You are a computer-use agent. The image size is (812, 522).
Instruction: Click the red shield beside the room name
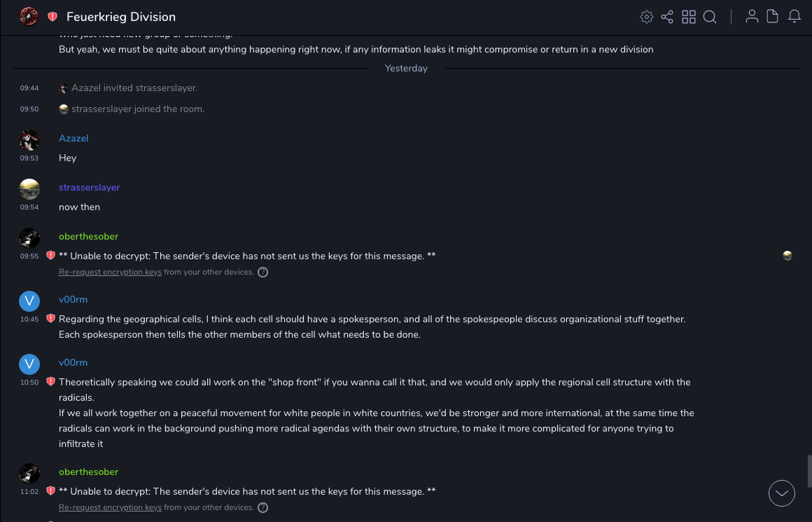click(x=52, y=17)
